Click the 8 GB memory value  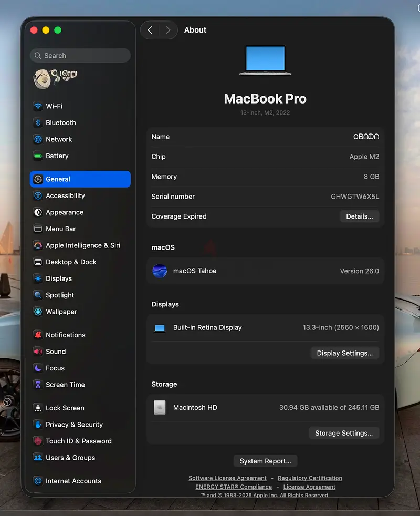point(371,177)
